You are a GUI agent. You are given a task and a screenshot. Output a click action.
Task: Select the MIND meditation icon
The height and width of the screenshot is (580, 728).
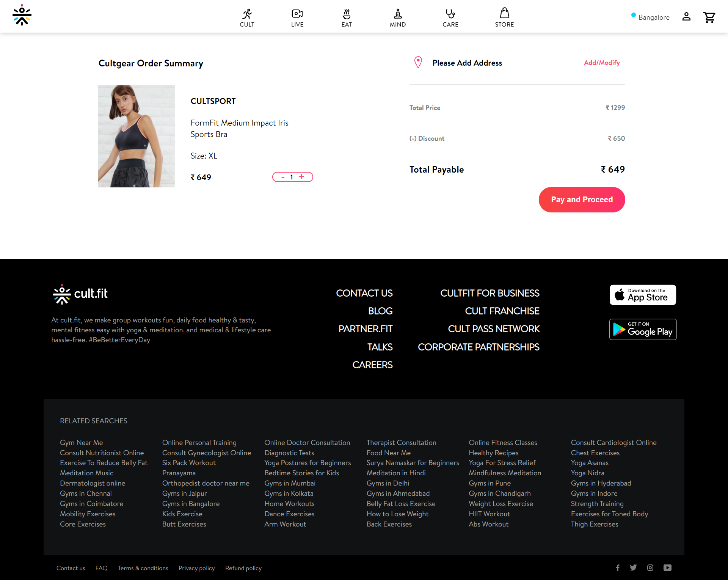pyautogui.click(x=397, y=14)
